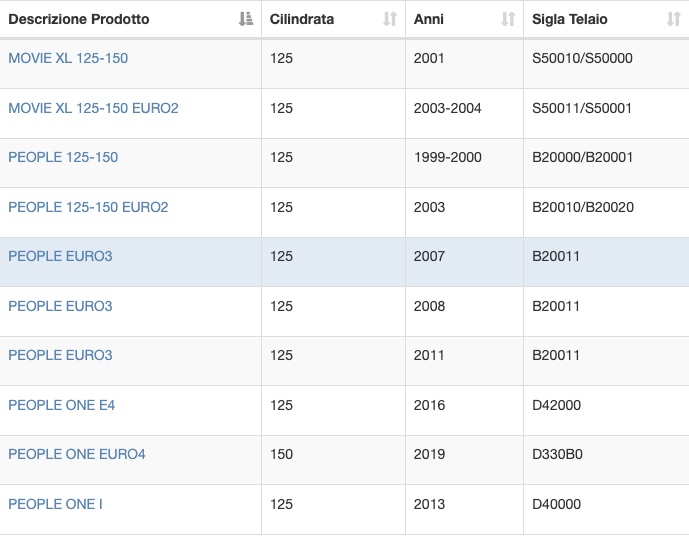Click the Sigla Telaio header label
Viewport: 689px width, 536px height.
pyautogui.click(x=569, y=19)
